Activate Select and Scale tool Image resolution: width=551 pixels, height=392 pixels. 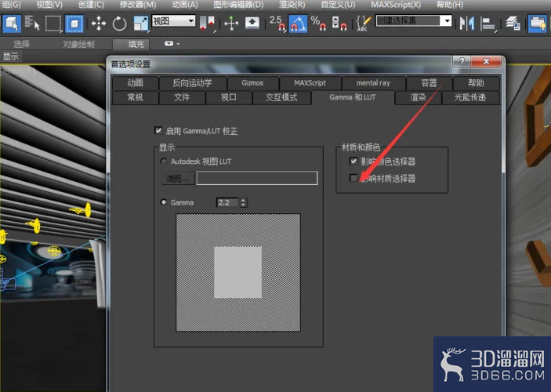[x=140, y=24]
